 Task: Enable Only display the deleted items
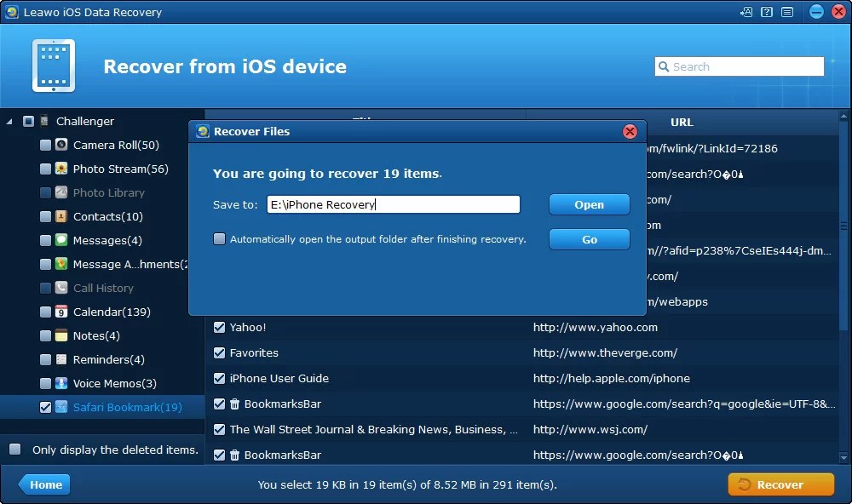click(x=15, y=450)
